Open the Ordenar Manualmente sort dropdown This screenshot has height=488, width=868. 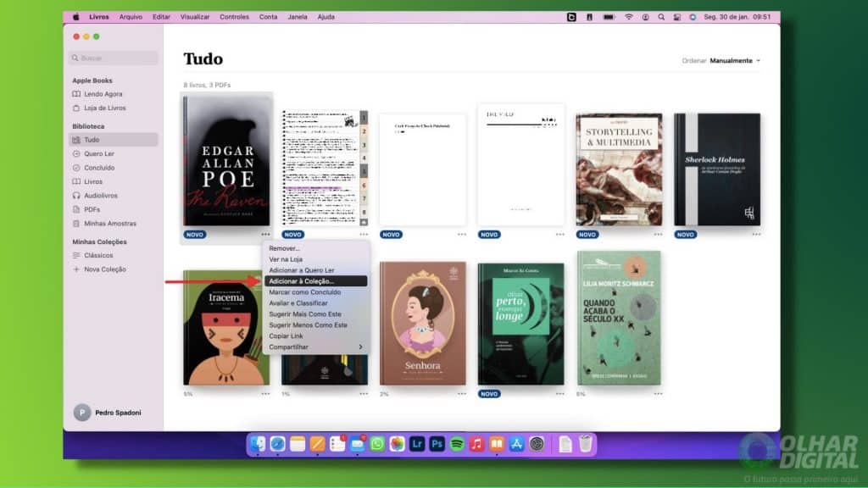pyautogui.click(x=721, y=61)
